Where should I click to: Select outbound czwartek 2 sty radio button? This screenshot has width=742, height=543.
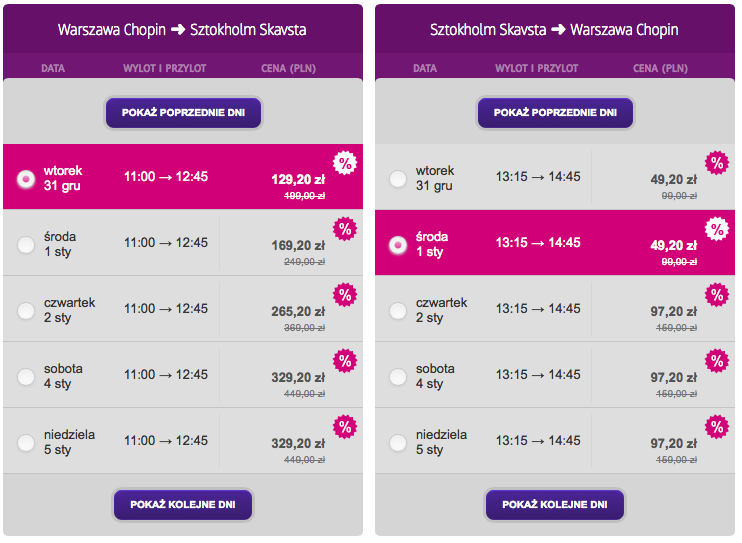[x=26, y=311]
